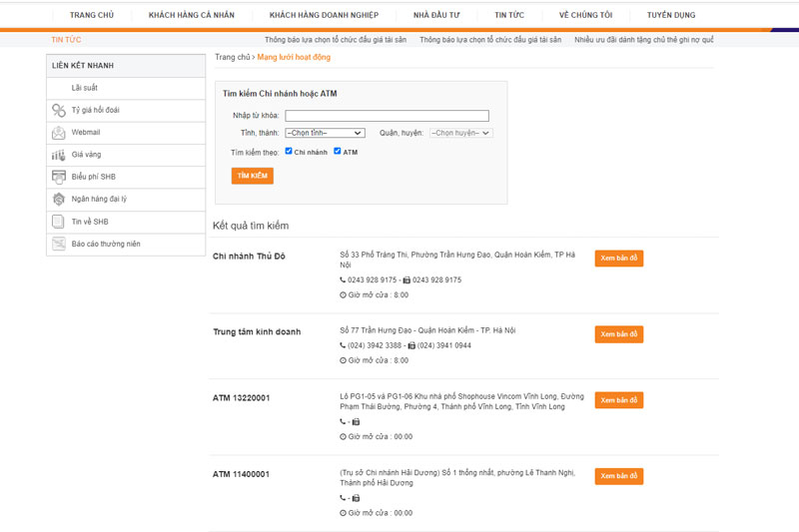The width and height of the screenshot is (799, 532).
Task: Click Xem bản đồ for Chi nhánh Thủ Đô
Action: click(618, 258)
